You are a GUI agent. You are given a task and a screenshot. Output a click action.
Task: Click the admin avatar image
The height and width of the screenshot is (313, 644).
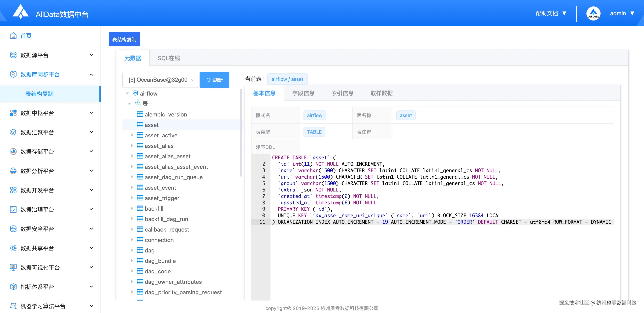click(593, 13)
